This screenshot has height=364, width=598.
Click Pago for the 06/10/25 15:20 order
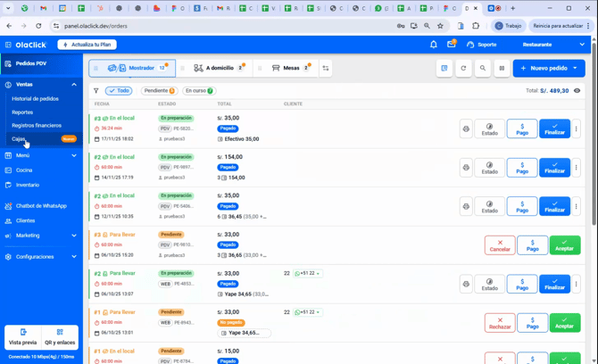tap(533, 245)
